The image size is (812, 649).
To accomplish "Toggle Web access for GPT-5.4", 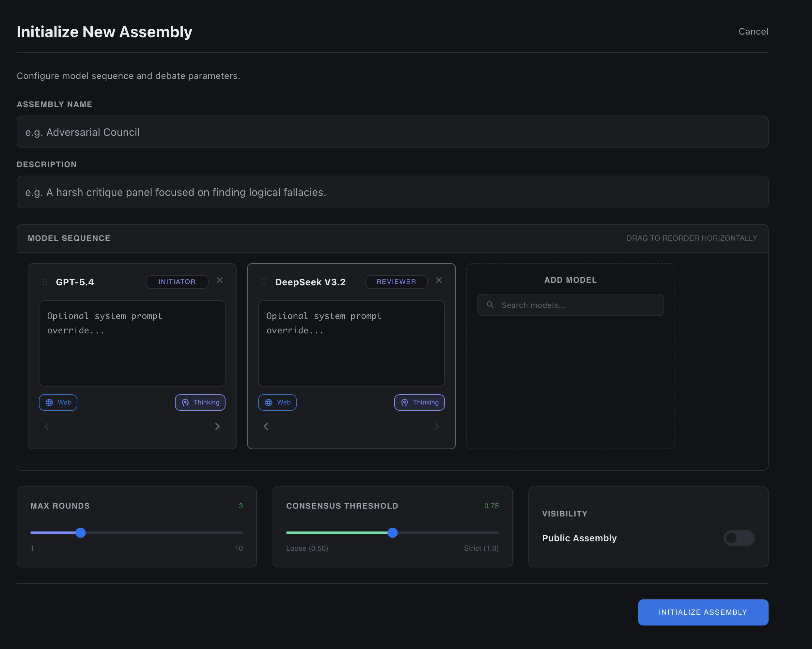I will (58, 402).
